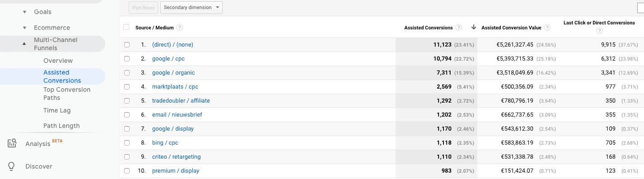Show help for Source / Medium column
644x179 pixels.
(x=180, y=28)
